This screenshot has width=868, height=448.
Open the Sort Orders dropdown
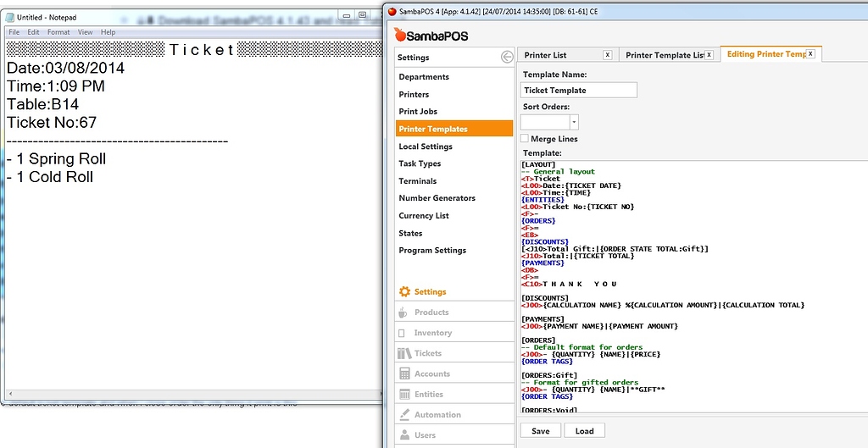[574, 123]
